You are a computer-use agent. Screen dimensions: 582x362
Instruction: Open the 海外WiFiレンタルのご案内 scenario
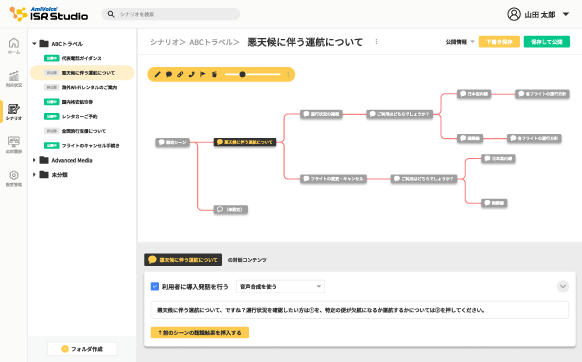pyautogui.click(x=81, y=87)
